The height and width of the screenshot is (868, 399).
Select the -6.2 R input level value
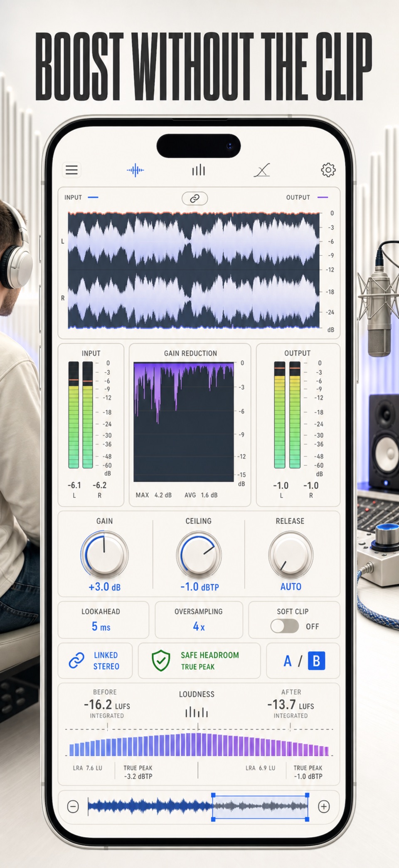99,485
